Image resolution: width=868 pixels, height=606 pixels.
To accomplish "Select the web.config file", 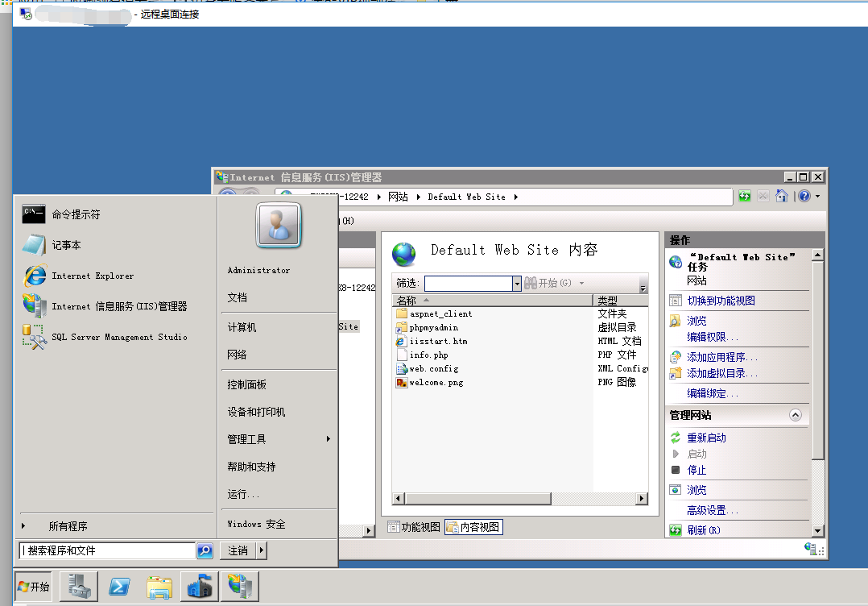I will (x=428, y=369).
